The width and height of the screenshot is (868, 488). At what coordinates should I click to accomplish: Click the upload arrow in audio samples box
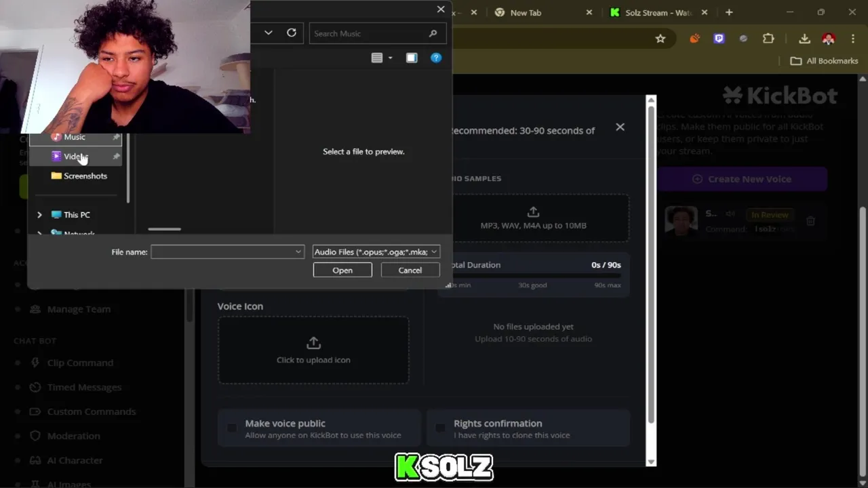pyautogui.click(x=533, y=212)
